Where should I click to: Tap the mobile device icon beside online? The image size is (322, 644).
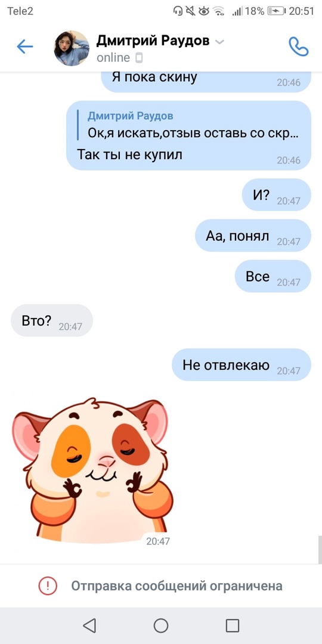click(139, 58)
